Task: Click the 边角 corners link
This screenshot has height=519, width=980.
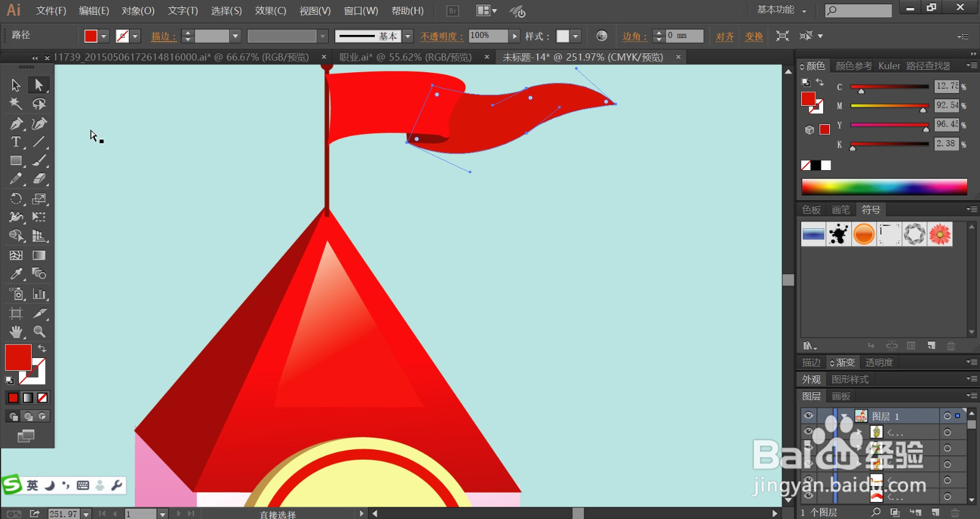Action: coord(635,36)
